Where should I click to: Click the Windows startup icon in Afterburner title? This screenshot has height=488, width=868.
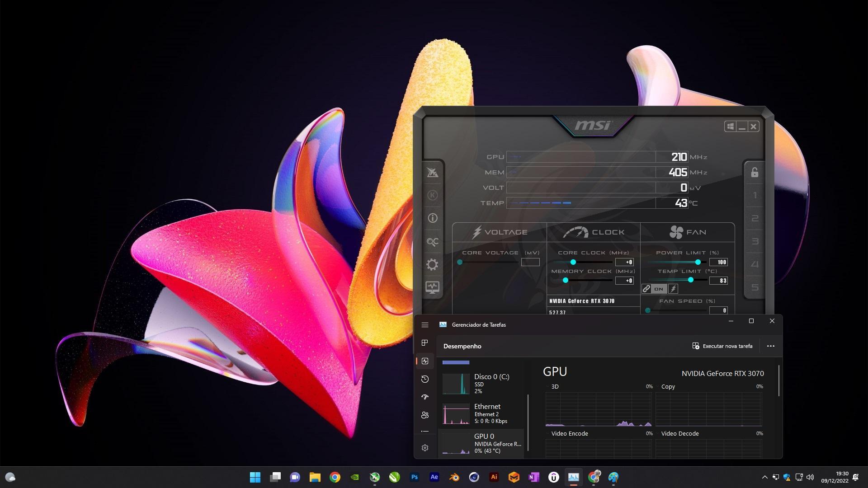(730, 127)
